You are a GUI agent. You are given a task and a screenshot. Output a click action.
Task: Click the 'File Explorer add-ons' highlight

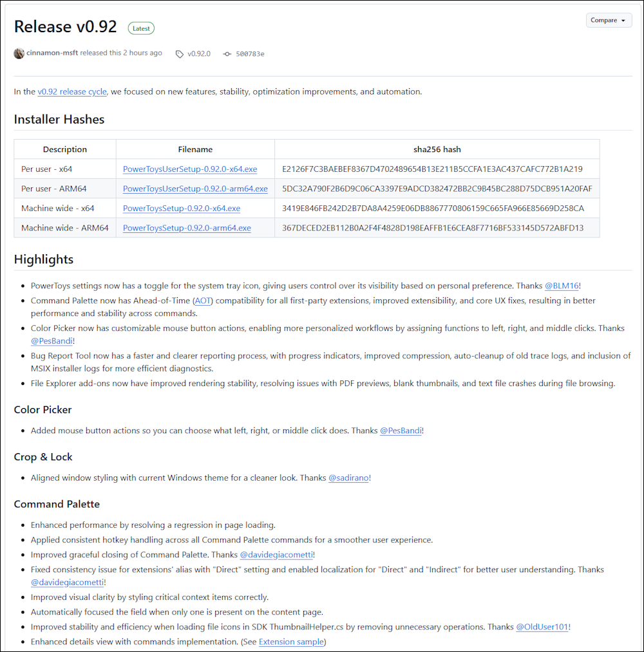pos(323,384)
